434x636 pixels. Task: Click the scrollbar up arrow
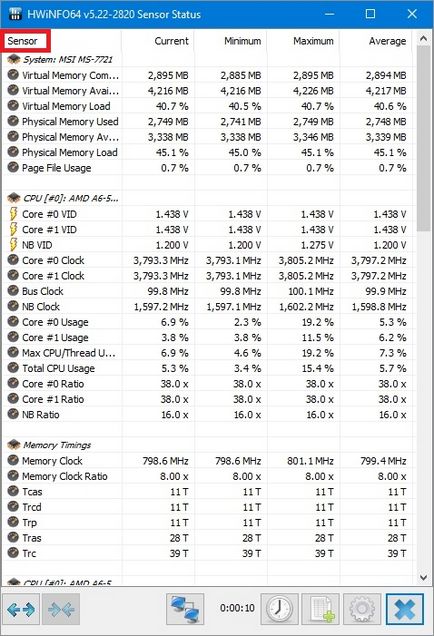423,39
